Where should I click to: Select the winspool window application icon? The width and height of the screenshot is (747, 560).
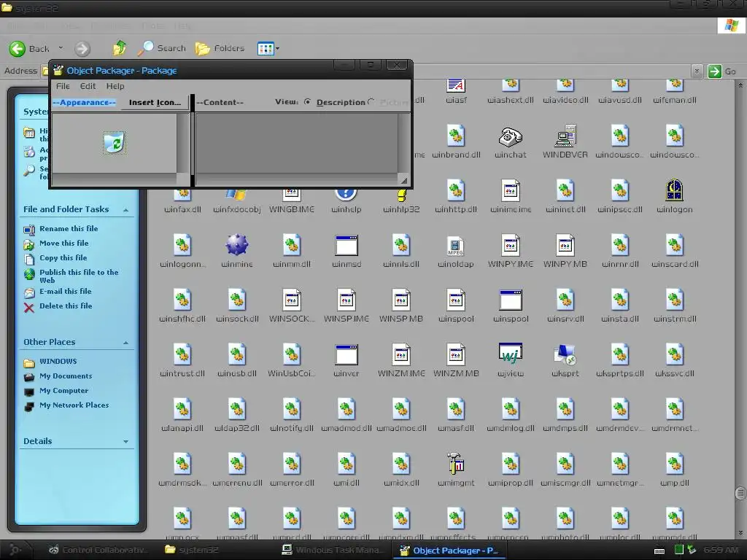tap(510, 300)
